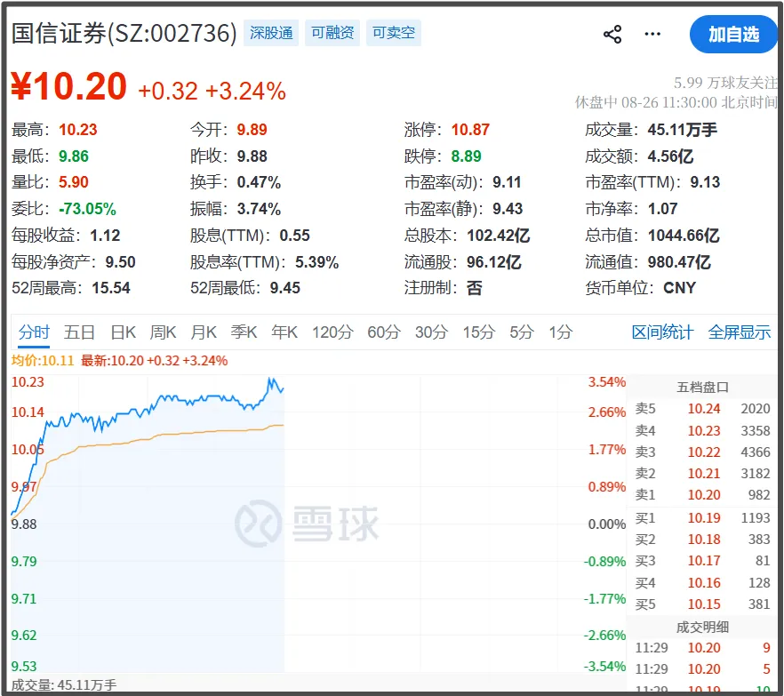Open the 月K chart tab
Image resolution: width=784 pixels, height=696 pixels.
point(204,332)
